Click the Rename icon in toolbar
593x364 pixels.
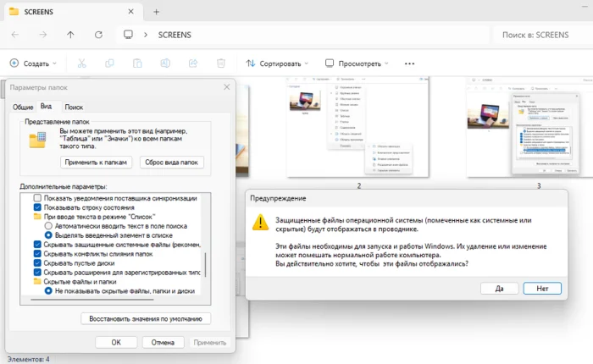point(165,63)
